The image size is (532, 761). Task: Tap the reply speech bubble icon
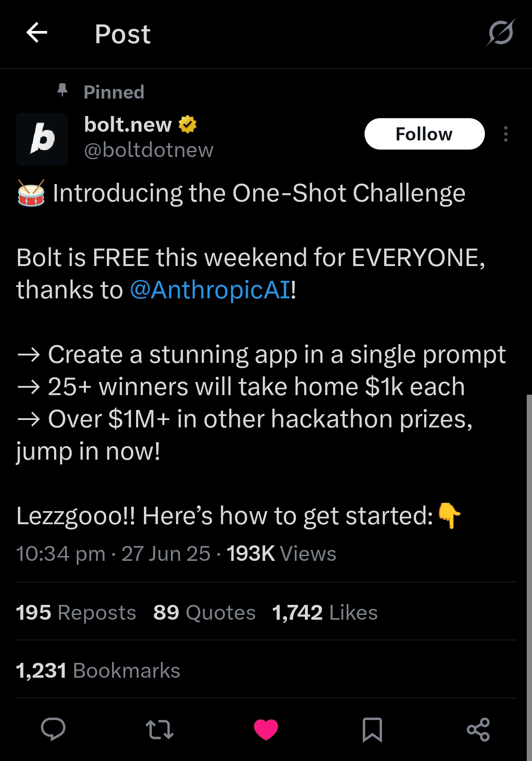pos(53,729)
